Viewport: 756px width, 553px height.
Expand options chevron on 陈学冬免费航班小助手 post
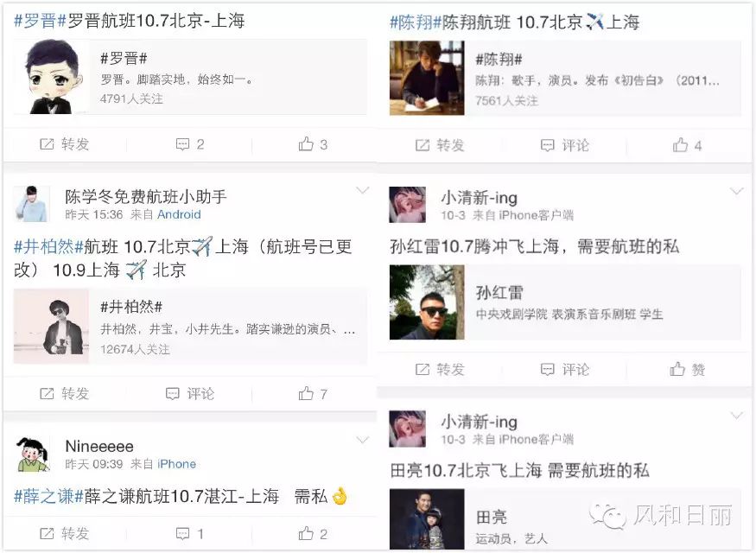(x=363, y=190)
